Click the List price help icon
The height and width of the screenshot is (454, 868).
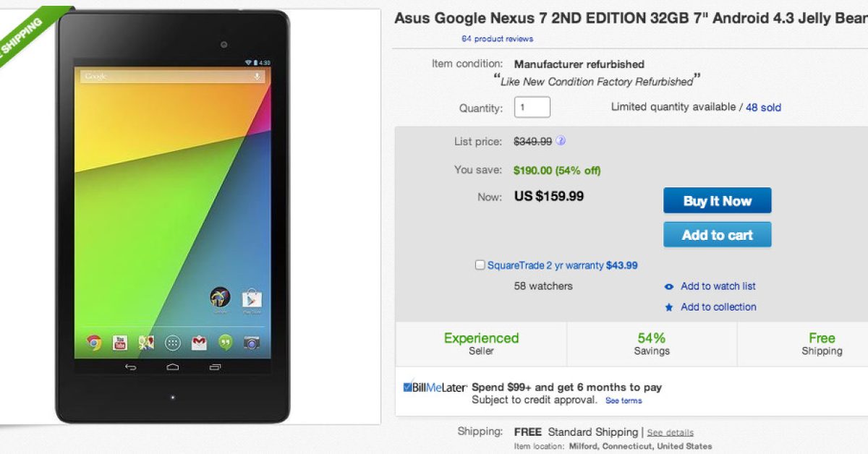561,141
